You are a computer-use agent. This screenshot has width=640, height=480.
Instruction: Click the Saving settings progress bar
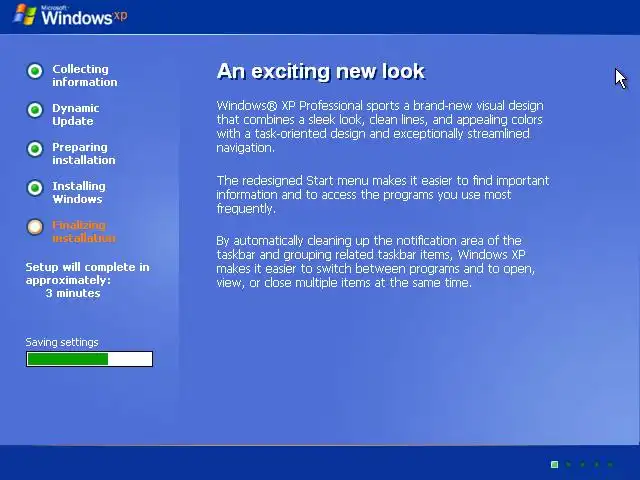tap(89, 359)
